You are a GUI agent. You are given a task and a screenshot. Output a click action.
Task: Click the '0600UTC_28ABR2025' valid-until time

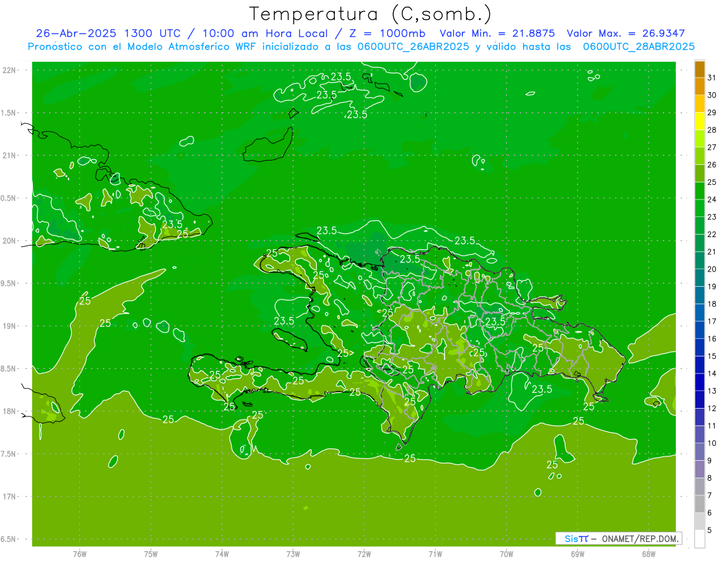639,47
